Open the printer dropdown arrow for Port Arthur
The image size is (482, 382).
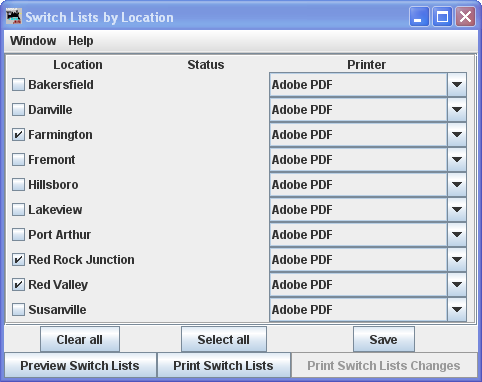coord(457,235)
